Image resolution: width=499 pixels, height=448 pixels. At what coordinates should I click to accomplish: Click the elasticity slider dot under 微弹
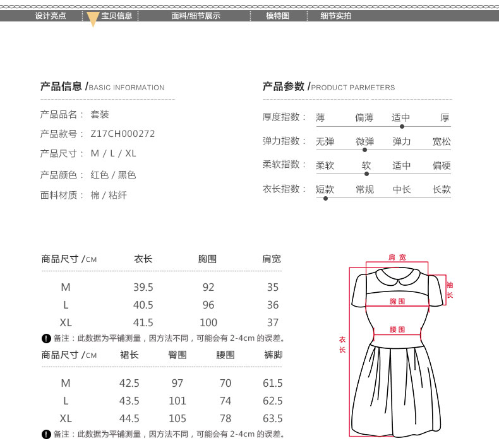(364, 150)
